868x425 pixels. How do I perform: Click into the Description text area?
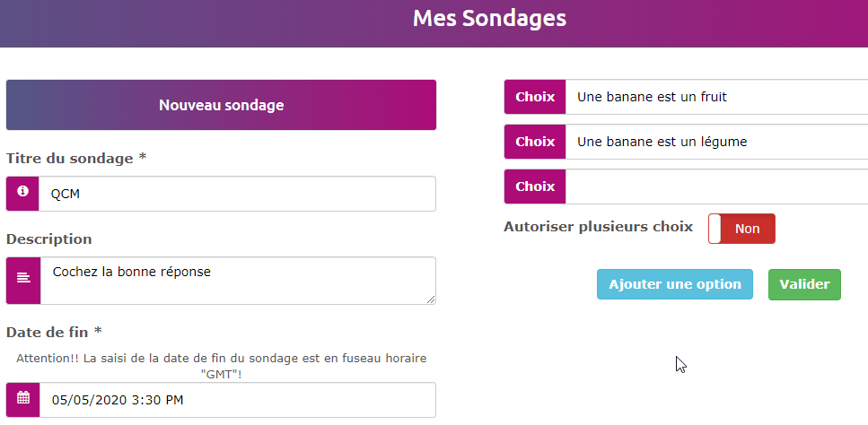(x=237, y=280)
